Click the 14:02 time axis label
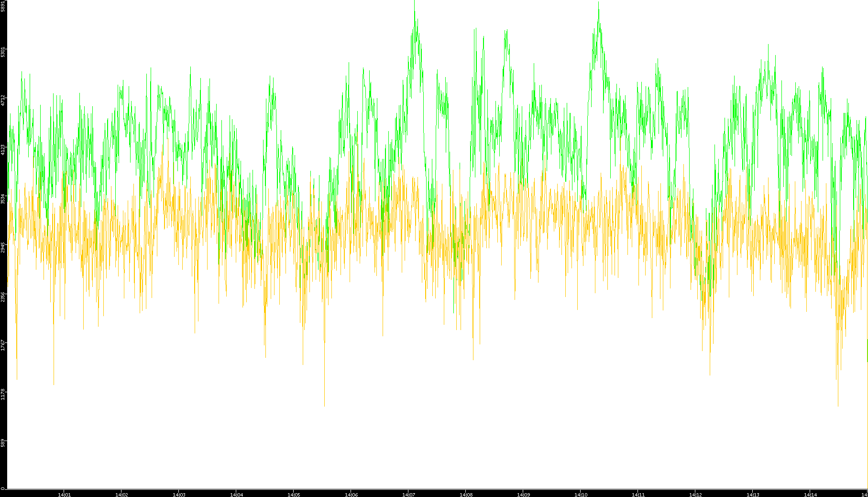Viewport: 868px width, 497px height. coord(121,495)
